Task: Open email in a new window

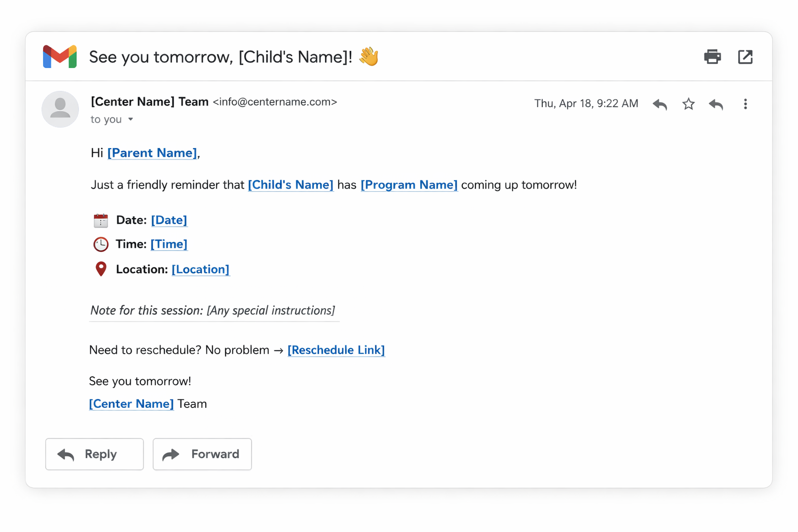Action: [x=745, y=57]
